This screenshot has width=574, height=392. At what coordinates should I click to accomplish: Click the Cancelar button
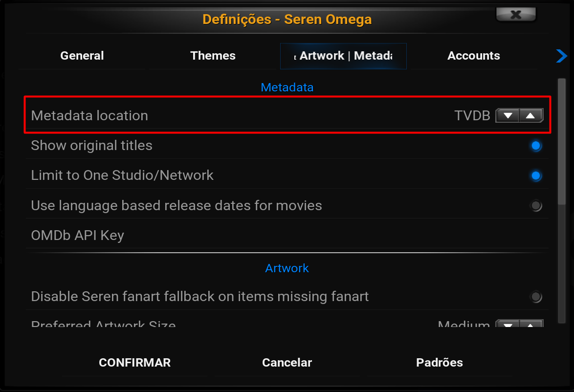click(x=287, y=362)
